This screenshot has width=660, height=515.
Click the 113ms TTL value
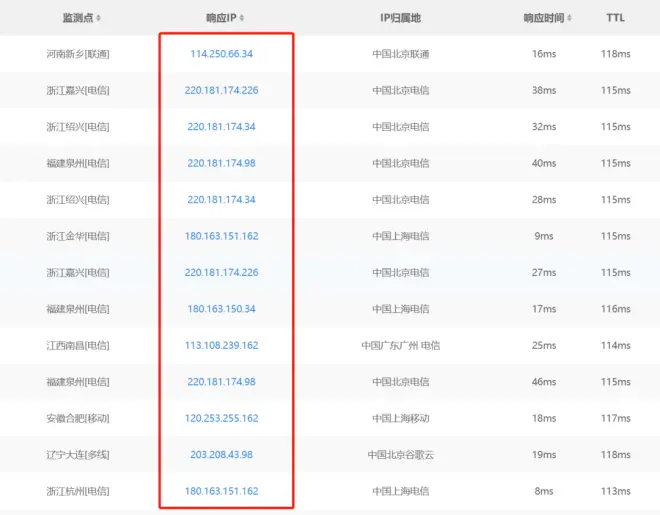(615, 491)
